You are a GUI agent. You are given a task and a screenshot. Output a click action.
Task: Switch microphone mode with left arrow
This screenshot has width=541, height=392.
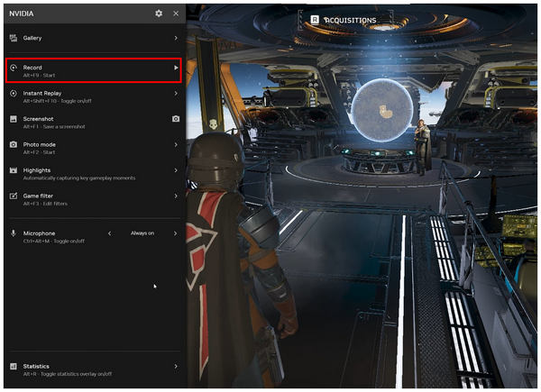click(109, 233)
